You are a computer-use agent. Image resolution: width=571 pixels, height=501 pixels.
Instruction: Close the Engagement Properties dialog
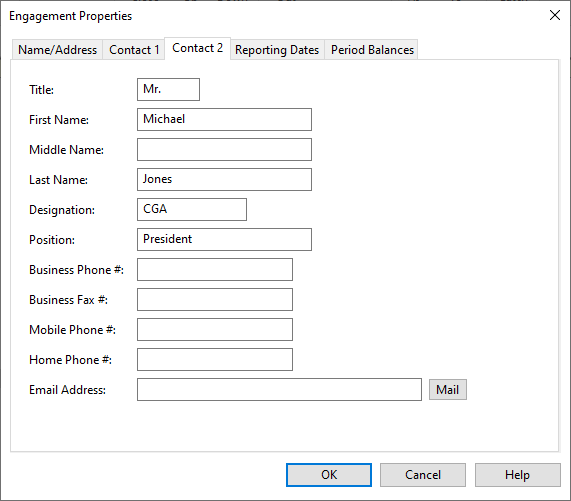(555, 15)
